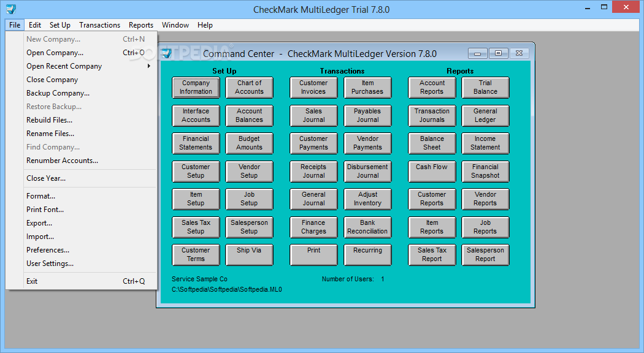
Task: Open Vendor Setup
Action: coord(249,171)
